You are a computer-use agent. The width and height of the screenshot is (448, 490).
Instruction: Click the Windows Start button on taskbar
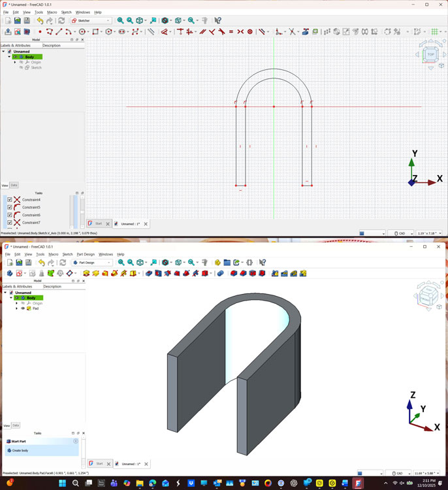pyautogui.click(x=63, y=483)
